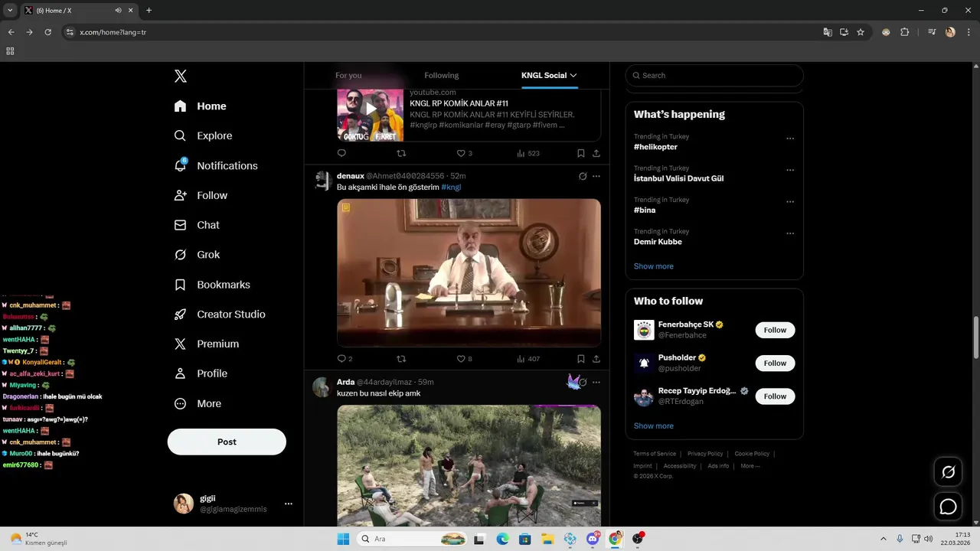Screen dimensions: 980x551
Task: Open account menu dots next to gigii
Action: [289, 504]
